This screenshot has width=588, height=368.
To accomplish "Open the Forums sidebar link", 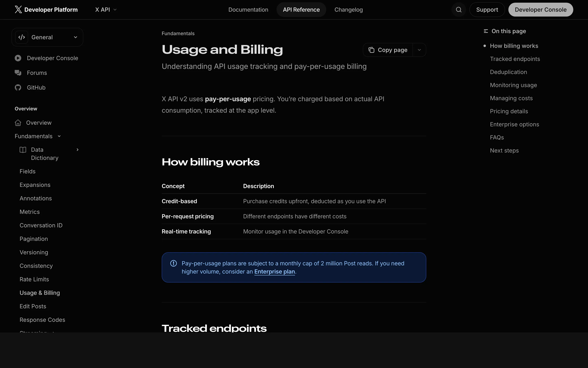I will point(37,73).
